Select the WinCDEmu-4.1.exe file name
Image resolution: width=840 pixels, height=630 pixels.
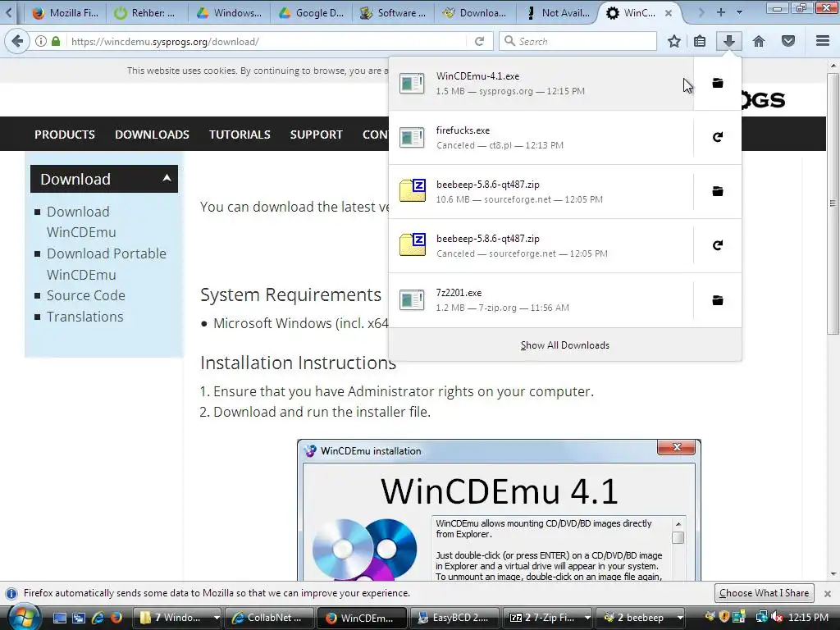pos(477,76)
